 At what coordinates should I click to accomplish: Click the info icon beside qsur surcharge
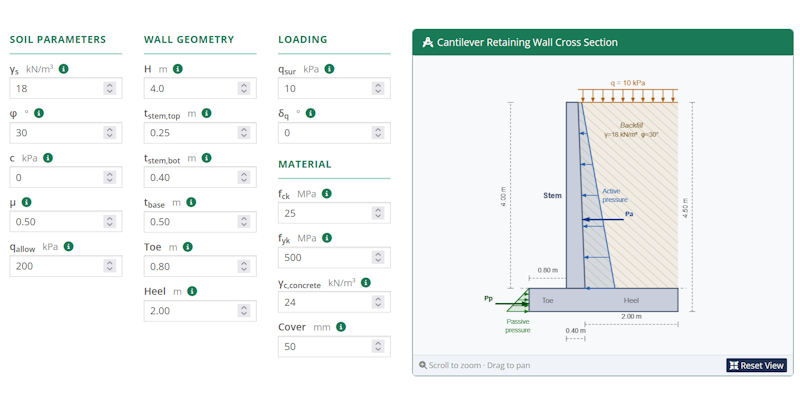329,69
